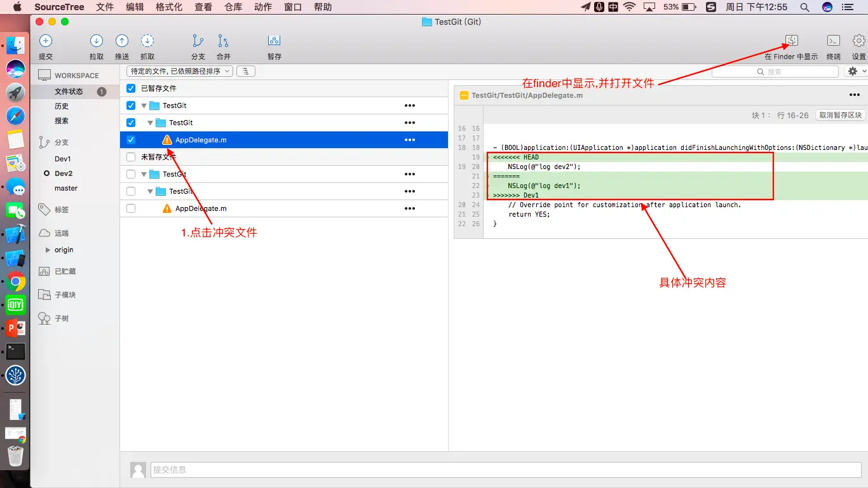Collapse the nested unstaged TestGit folder triangle
The image size is (868, 488).
pyautogui.click(x=151, y=191)
